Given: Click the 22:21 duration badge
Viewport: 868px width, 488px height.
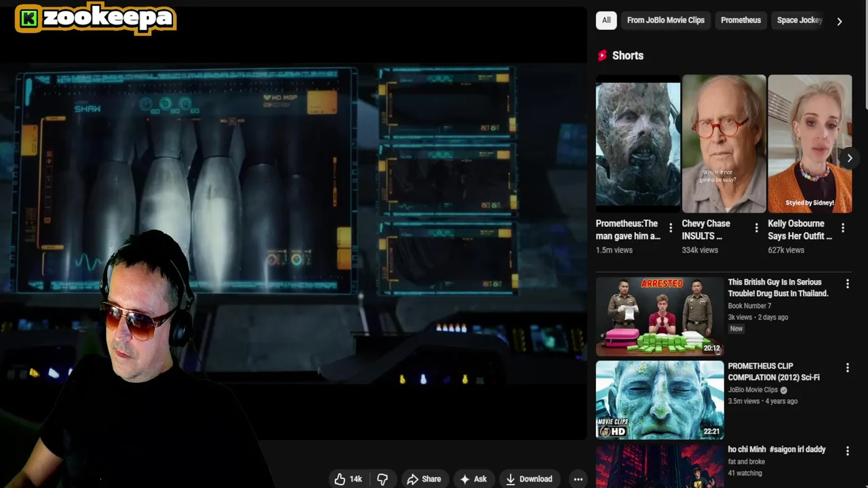Looking at the screenshot, I should (x=711, y=431).
